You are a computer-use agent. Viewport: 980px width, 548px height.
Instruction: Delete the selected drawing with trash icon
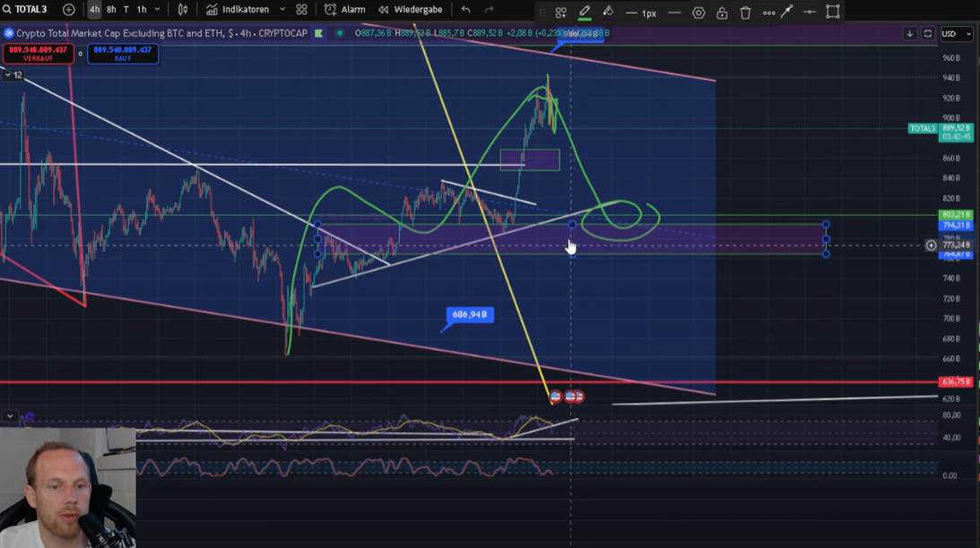pyautogui.click(x=745, y=13)
